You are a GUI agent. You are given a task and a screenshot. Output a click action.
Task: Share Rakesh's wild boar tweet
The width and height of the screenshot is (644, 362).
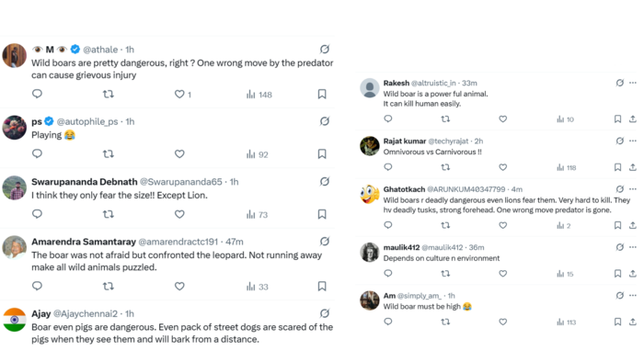point(633,119)
